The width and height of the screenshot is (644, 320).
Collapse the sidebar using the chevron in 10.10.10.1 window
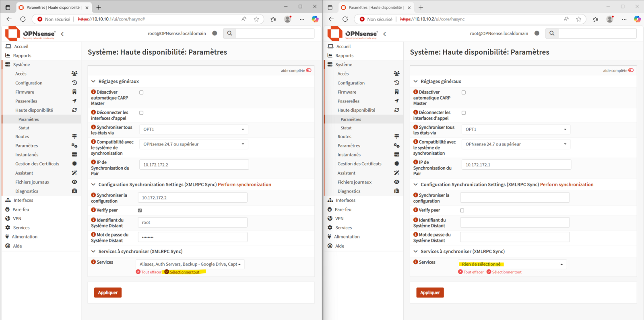(62, 34)
